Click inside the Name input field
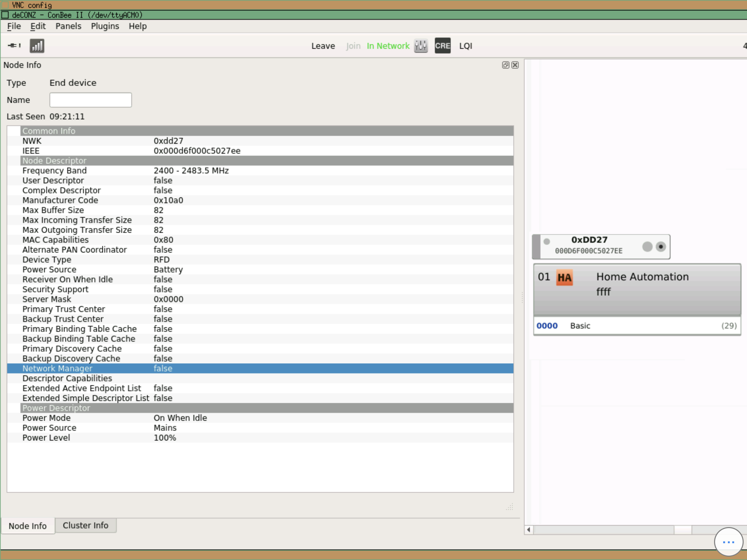This screenshot has height=560, width=747. pos(90,100)
